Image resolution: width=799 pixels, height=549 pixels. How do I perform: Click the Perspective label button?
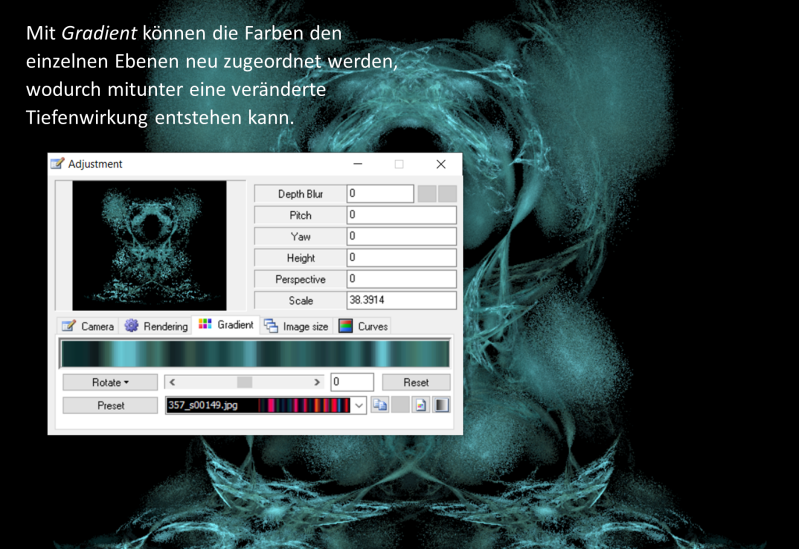300,280
